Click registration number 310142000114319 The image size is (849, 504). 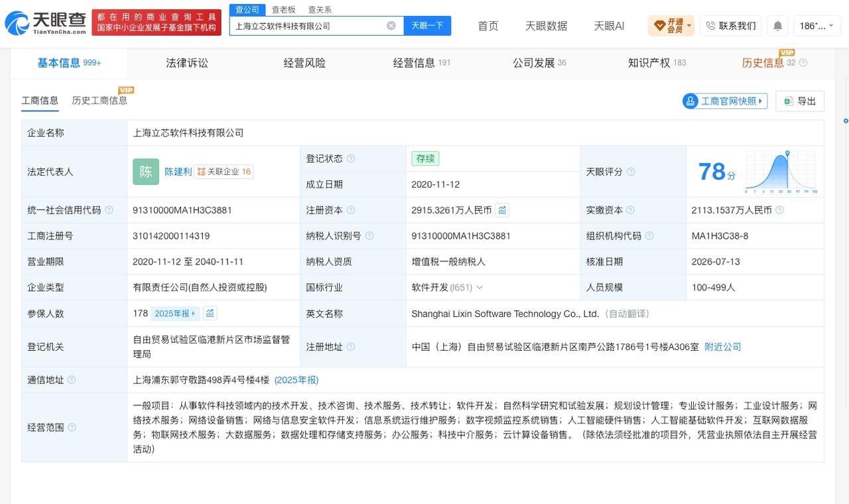point(171,236)
